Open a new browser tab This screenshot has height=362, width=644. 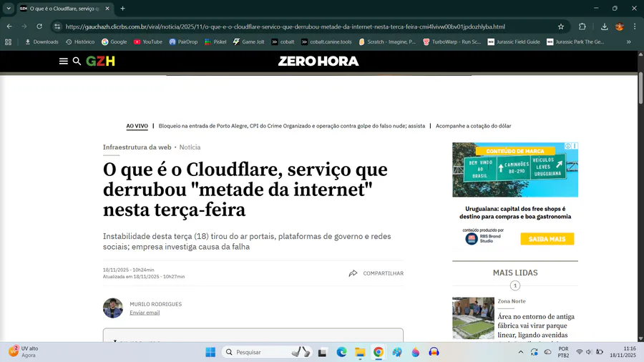pyautogui.click(x=122, y=8)
